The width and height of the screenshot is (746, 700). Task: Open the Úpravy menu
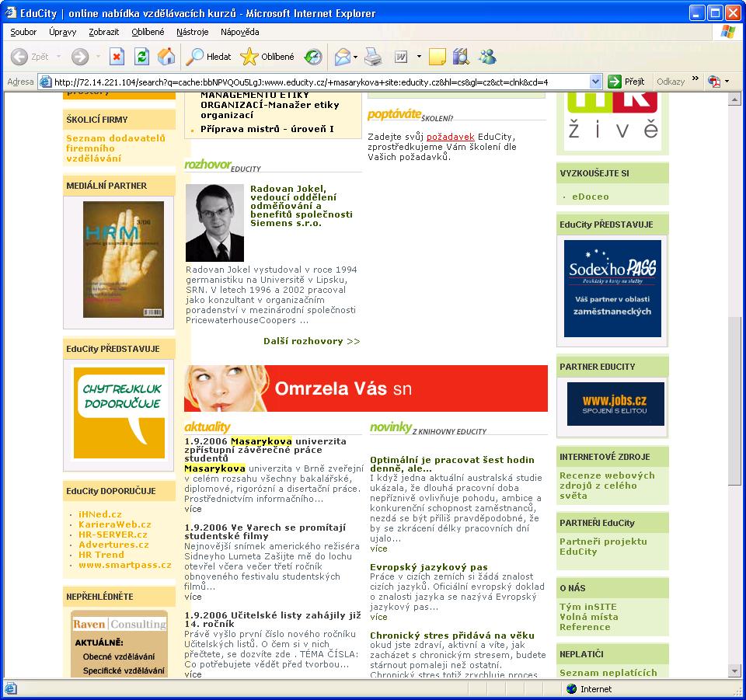click(x=62, y=32)
